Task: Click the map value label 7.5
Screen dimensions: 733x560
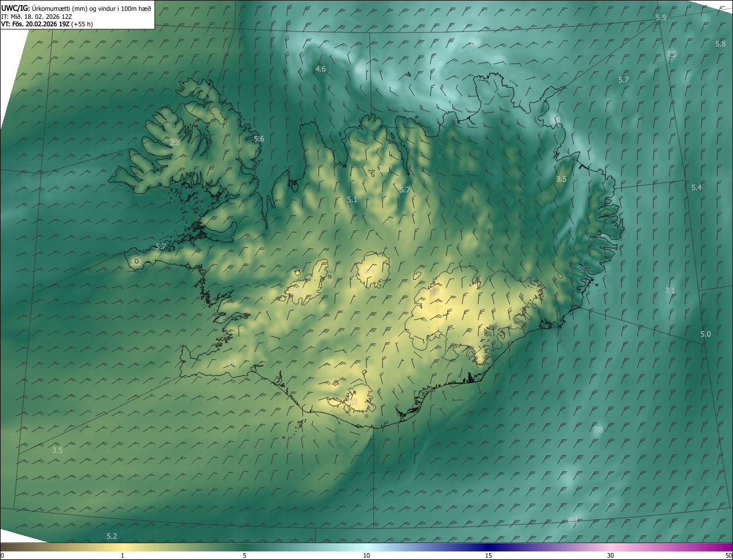Action: pos(671,54)
